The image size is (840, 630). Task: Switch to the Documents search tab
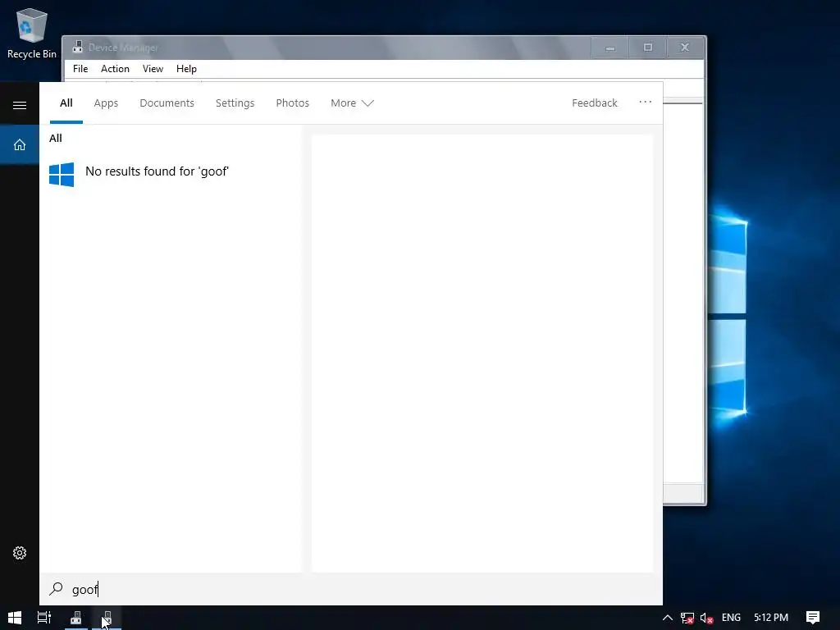[167, 103]
